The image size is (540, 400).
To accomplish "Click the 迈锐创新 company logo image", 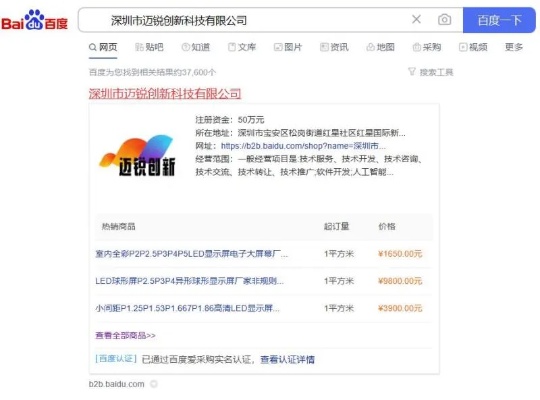I will click(137, 156).
